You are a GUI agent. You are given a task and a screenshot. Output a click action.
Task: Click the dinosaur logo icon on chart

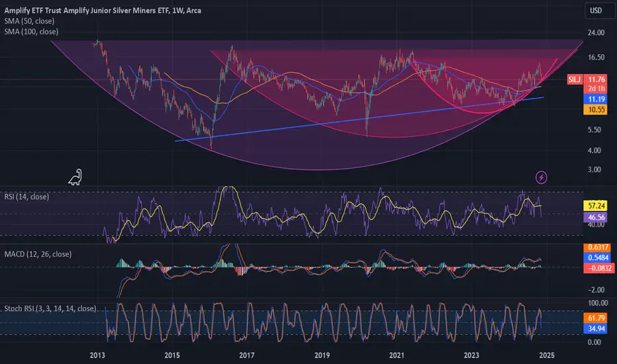tap(75, 177)
